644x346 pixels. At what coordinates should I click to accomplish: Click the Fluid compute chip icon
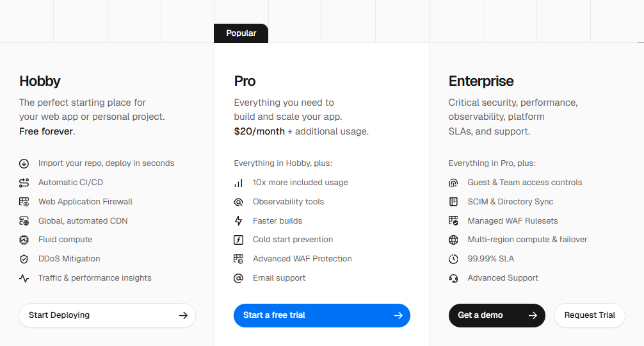[x=24, y=240]
